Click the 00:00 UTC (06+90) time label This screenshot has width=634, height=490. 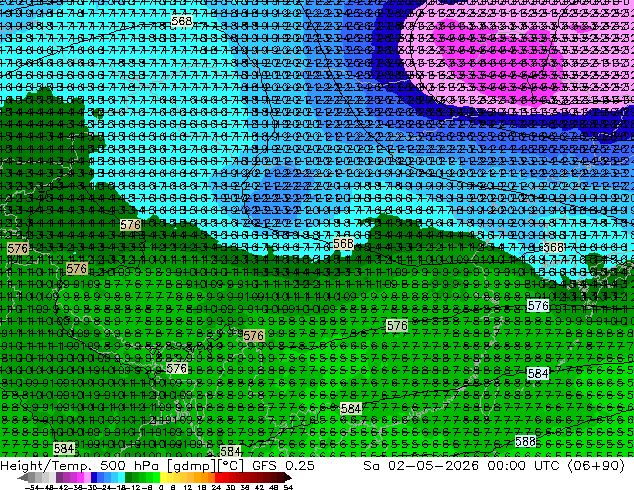[x=556, y=465]
